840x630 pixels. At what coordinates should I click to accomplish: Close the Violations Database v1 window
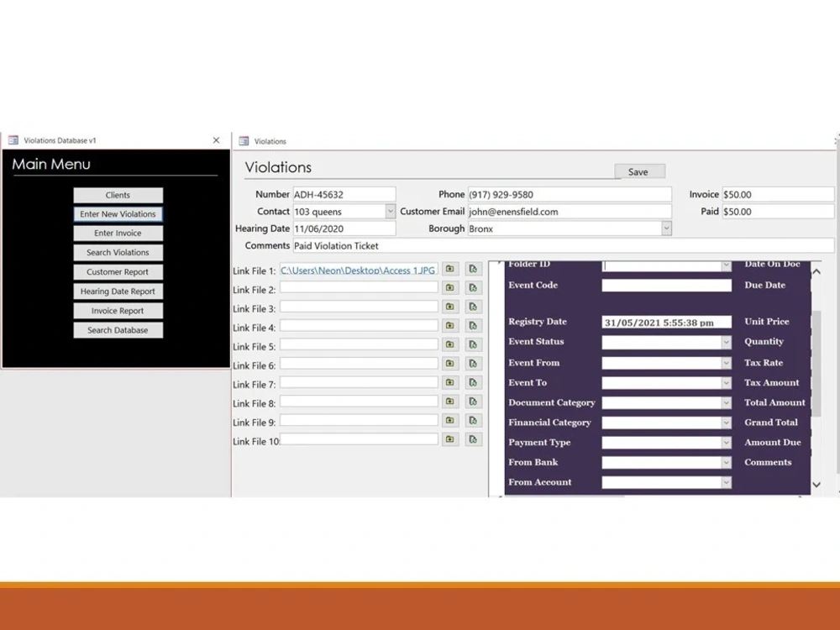(217, 140)
